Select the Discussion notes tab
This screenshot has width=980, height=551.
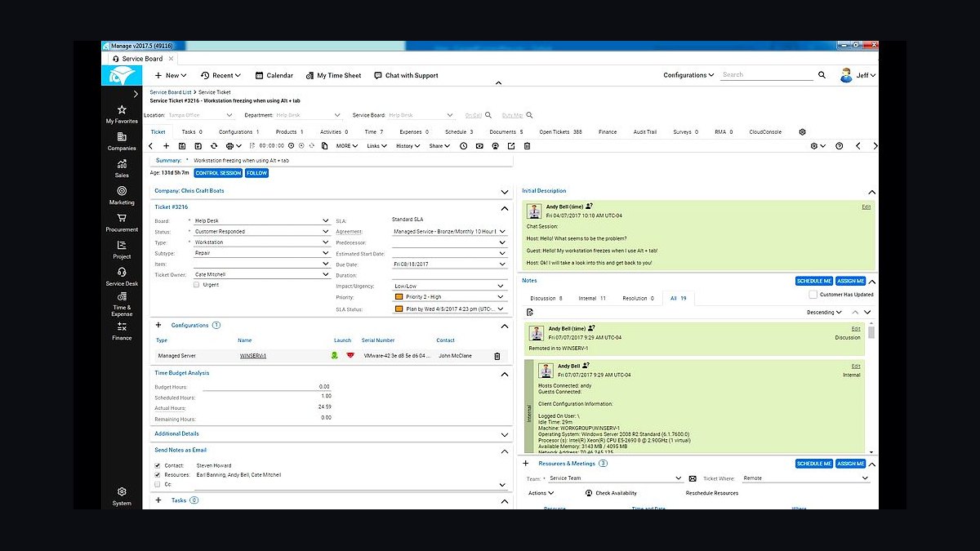[x=546, y=299]
